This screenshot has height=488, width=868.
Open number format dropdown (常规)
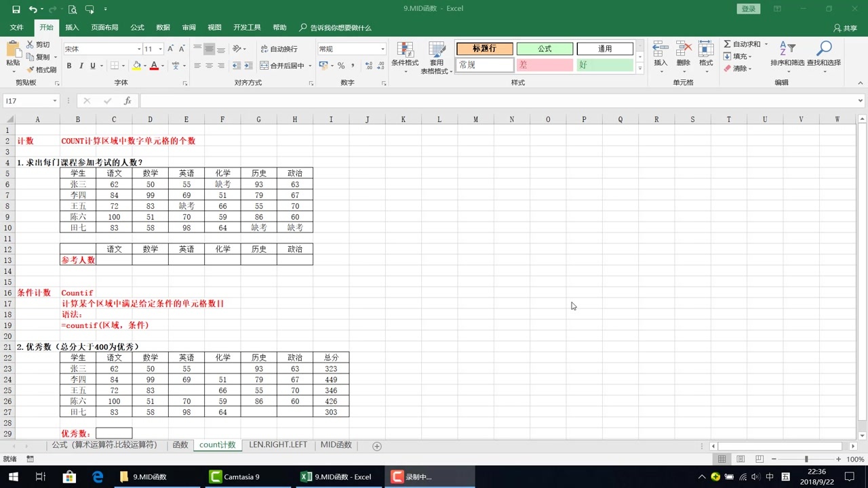click(382, 49)
